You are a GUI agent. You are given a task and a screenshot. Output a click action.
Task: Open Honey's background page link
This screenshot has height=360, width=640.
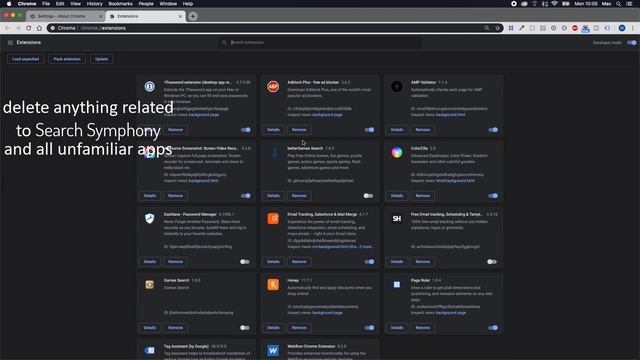pos(327,313)
